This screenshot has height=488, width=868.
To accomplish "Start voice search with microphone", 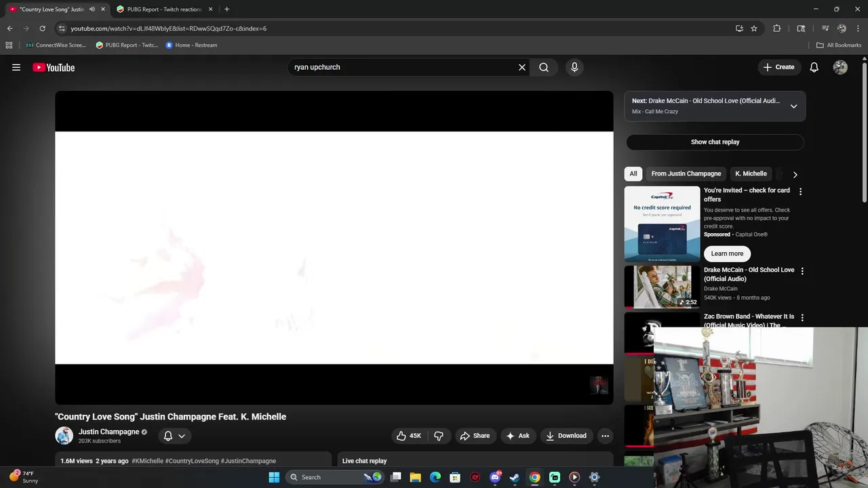I will 574,67.
